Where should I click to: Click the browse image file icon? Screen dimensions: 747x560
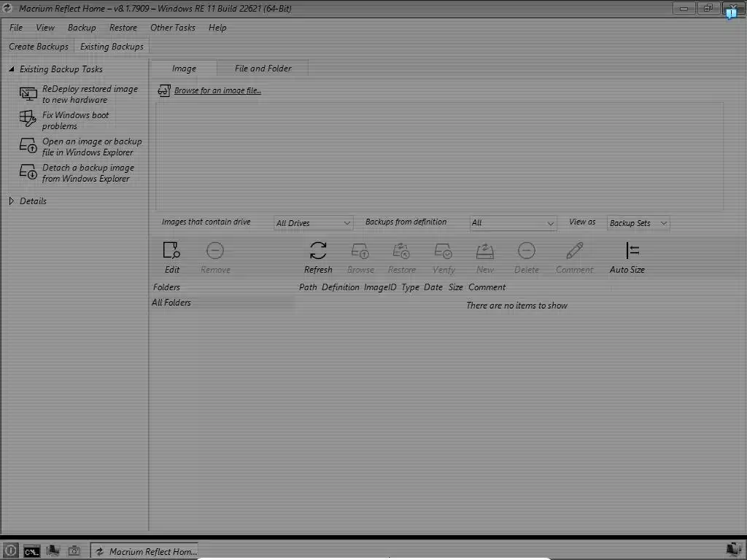tap(164, 90)
